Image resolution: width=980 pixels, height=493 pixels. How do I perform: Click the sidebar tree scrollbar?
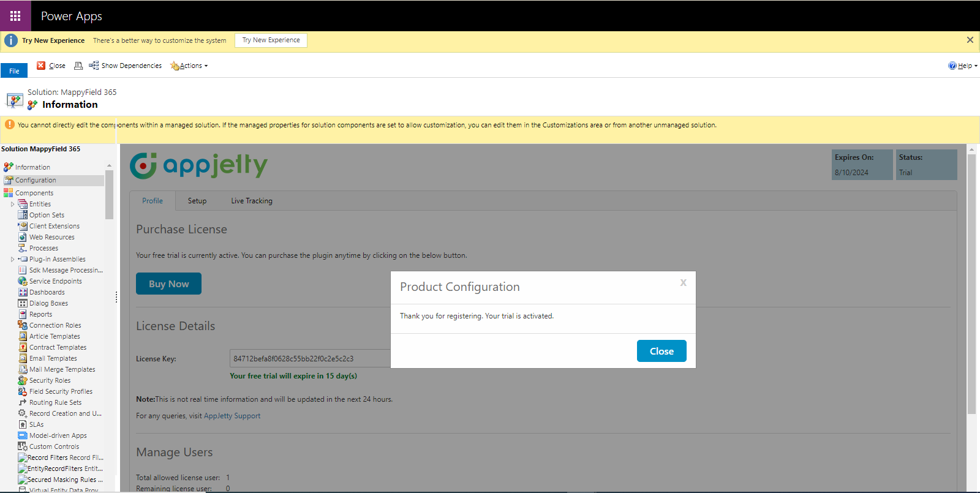coord(109,195)
